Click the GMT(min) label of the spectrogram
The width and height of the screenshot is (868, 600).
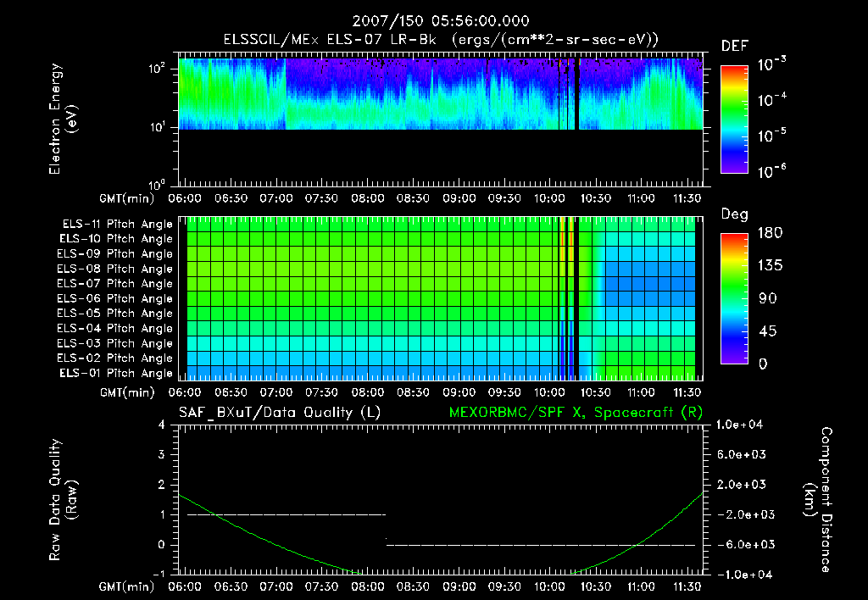127,198
